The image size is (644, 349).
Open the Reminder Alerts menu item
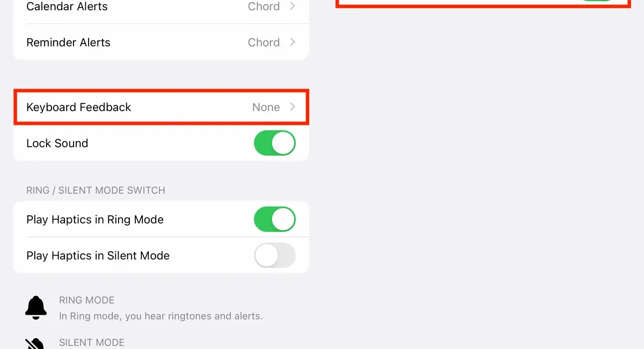pos(68,42)
